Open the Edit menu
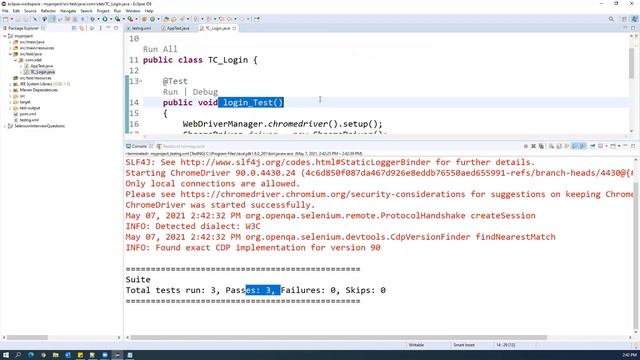 pyautogui.click(x=16, y=11)
